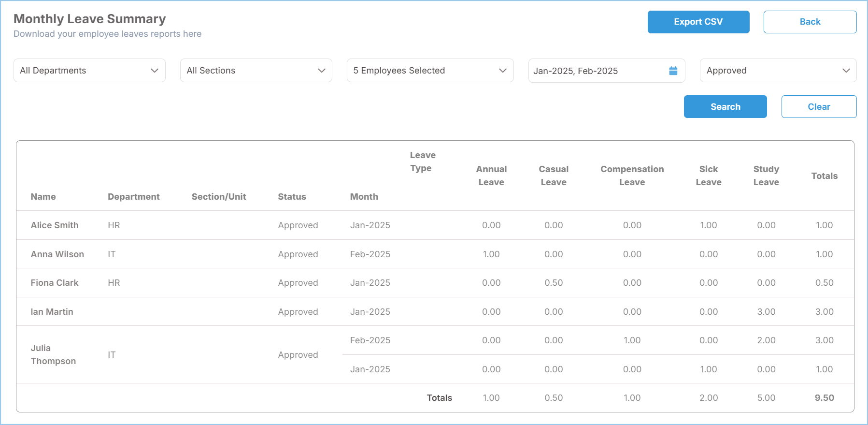Open the All Sections dropdown

[x=256, y=71]
